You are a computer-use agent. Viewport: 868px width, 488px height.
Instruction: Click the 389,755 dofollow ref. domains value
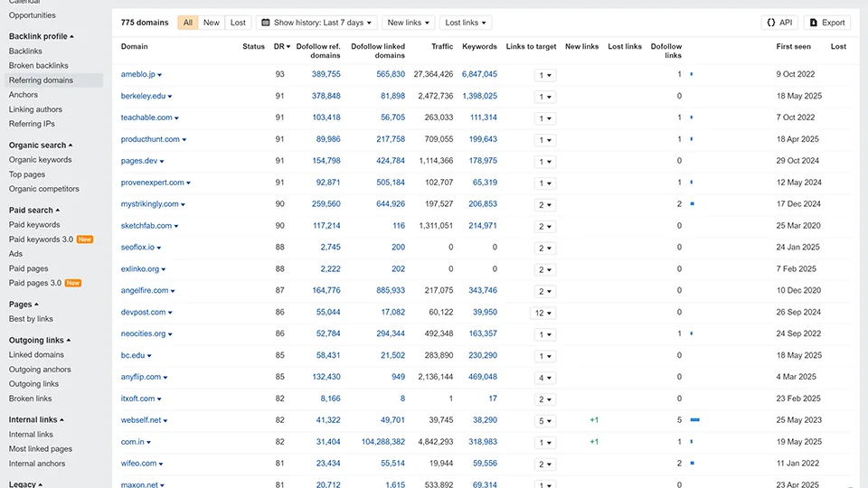click(325, 74)
